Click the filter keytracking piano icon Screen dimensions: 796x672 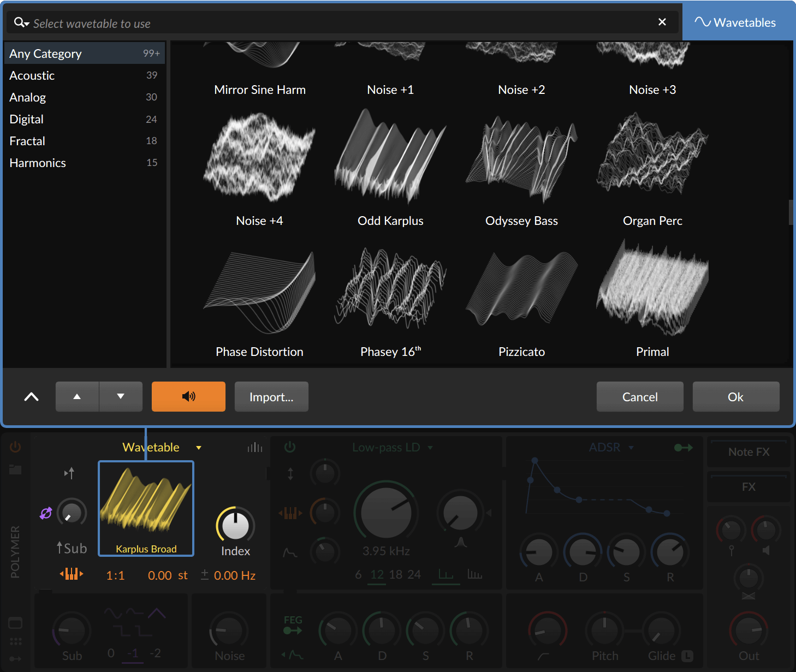click(x=290, y=513)
